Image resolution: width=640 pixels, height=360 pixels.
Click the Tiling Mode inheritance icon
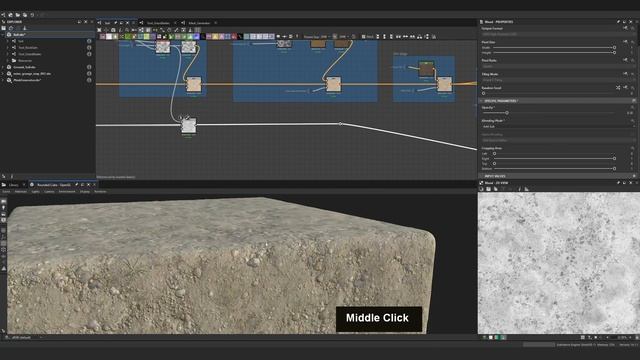(x=625, y=74)
